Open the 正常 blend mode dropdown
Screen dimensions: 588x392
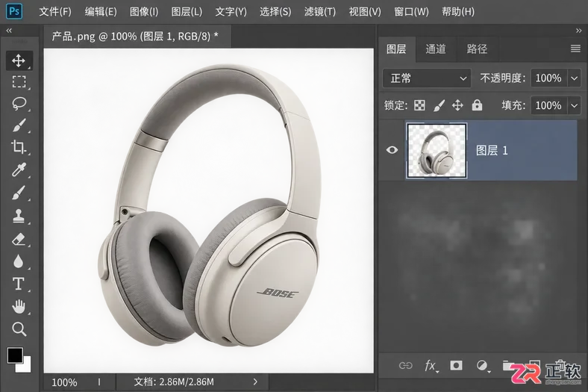(427, 78)
